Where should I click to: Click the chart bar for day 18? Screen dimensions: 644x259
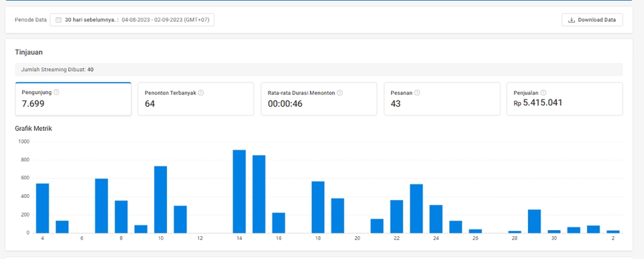(x=318, y=207)
